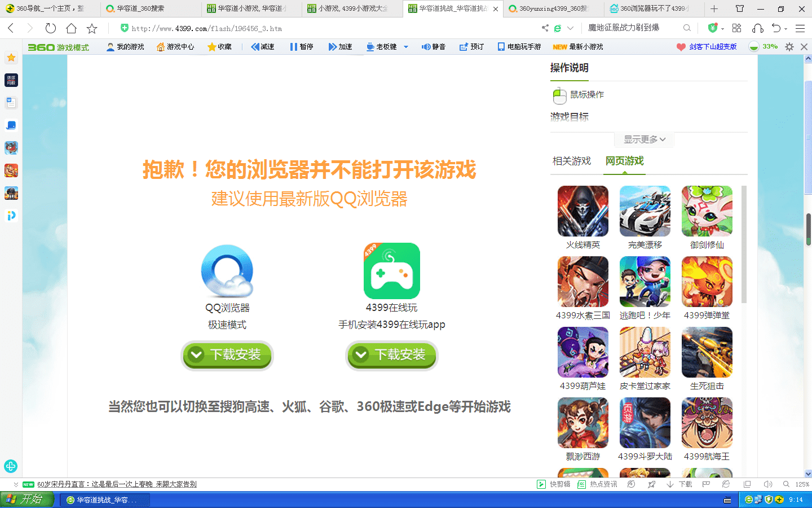This screenshot has height=508, width=812.
Task: Open 皮卡堂过家家 game thumbnail
Action: point(645,352)
